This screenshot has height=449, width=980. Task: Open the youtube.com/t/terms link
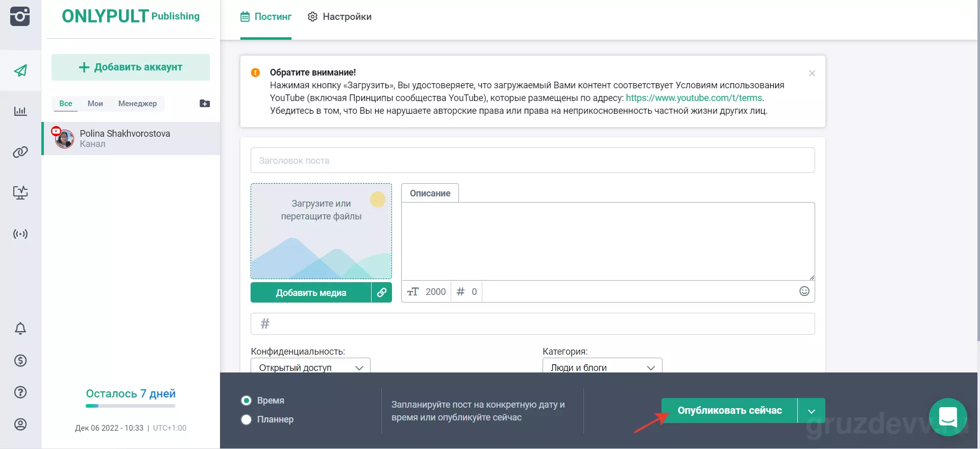[x=694, y=98]
